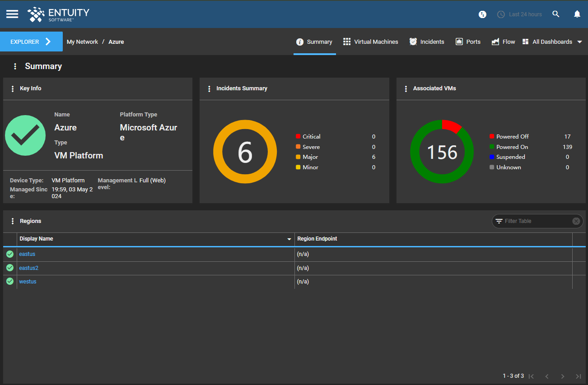Open the Summary dashboard options menu
Screen dimensions: 588x385
15,66
